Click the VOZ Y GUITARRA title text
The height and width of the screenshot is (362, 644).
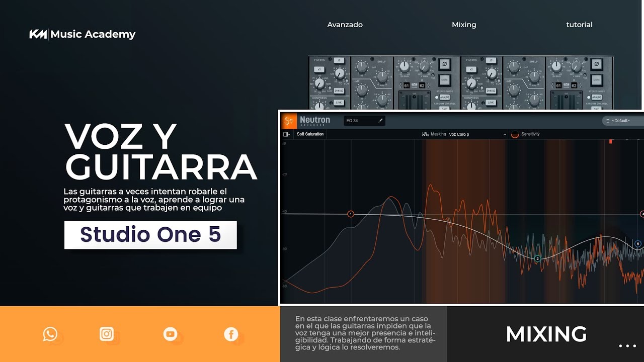(161, 151)
